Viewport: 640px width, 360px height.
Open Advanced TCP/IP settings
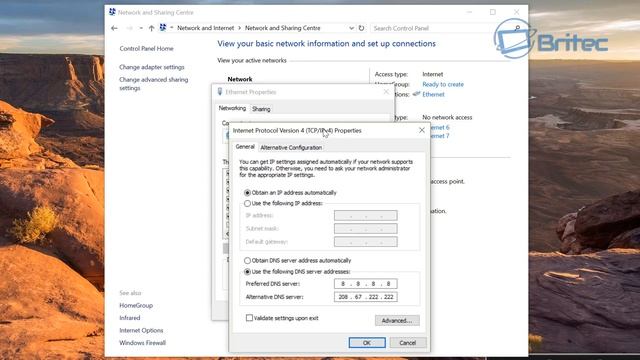397,320
